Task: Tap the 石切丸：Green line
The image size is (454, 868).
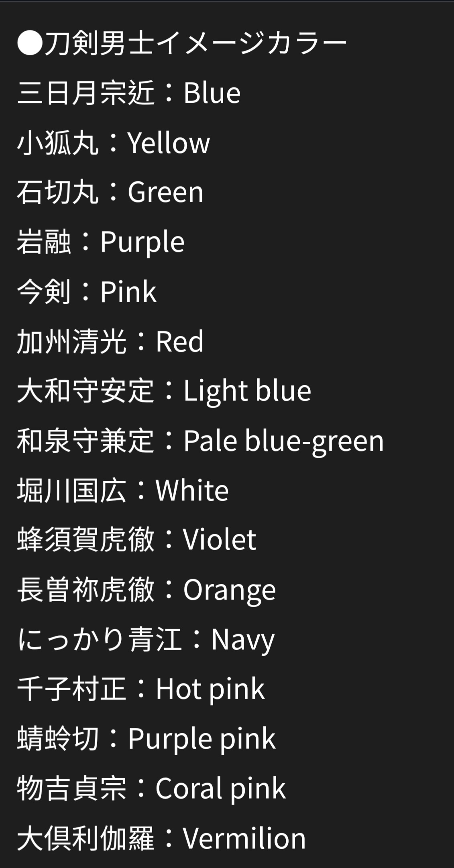Action: click(x=110, y=192)
